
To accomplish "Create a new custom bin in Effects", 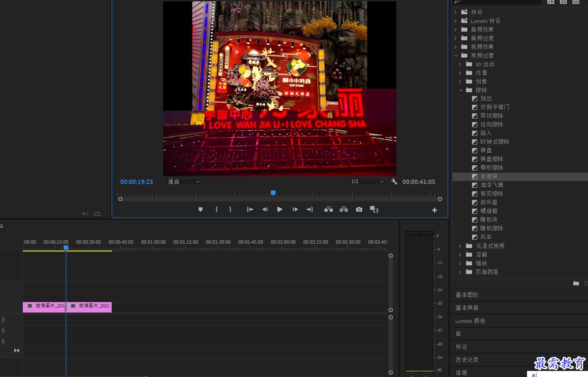I will tap(576, 283).
